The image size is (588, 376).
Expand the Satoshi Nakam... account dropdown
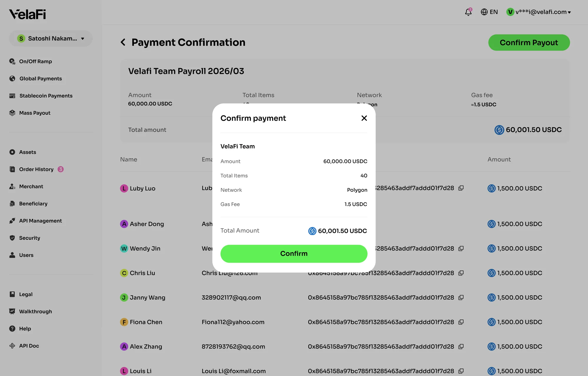[51, 39]
